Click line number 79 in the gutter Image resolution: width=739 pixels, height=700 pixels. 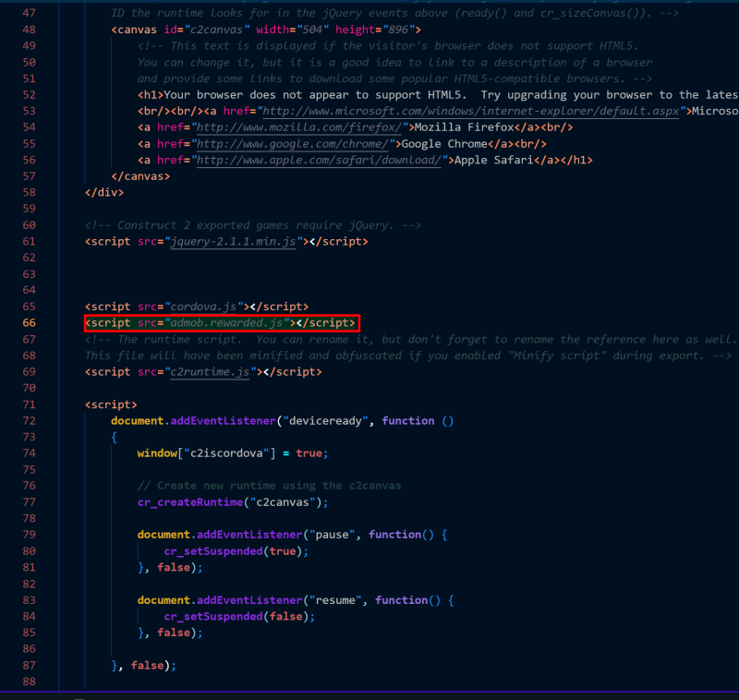pyautogui.click(x=29, y=535)
